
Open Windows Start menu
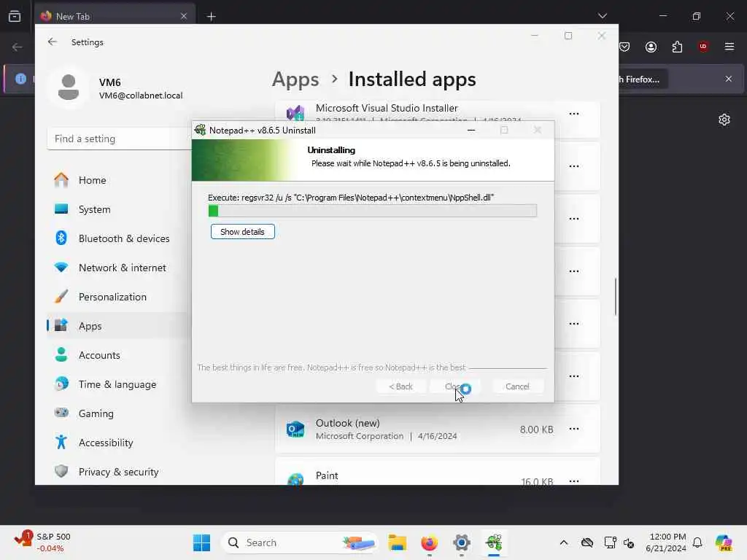201,542
